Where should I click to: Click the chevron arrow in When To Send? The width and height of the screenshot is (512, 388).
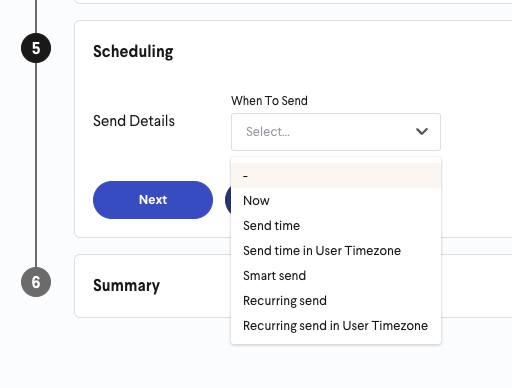click(x=422, y=132)
